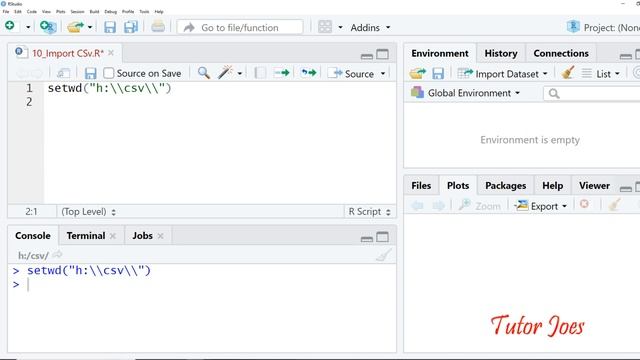
Task: Close the Terminal tab
Action: (x=113, y=236)
